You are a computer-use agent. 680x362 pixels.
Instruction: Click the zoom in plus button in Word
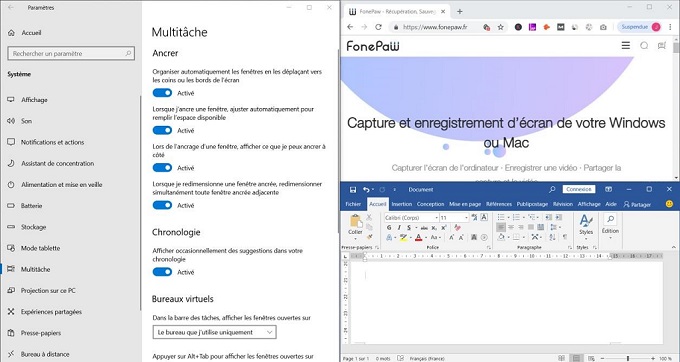coord(653,358)
